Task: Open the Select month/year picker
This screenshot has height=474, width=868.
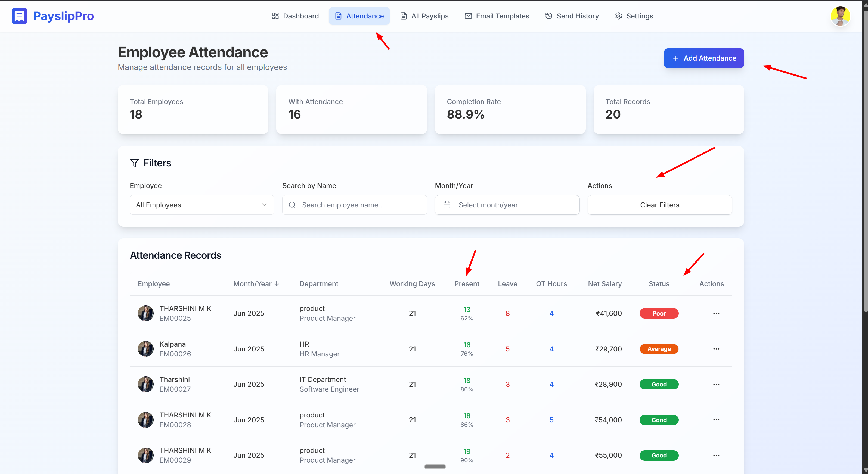Action: [507, 205]
